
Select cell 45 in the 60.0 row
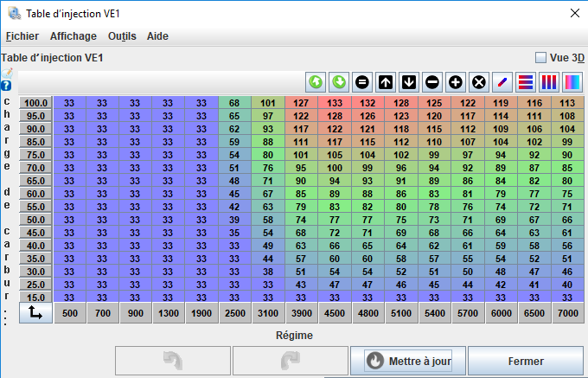click(x=234, y=194)
